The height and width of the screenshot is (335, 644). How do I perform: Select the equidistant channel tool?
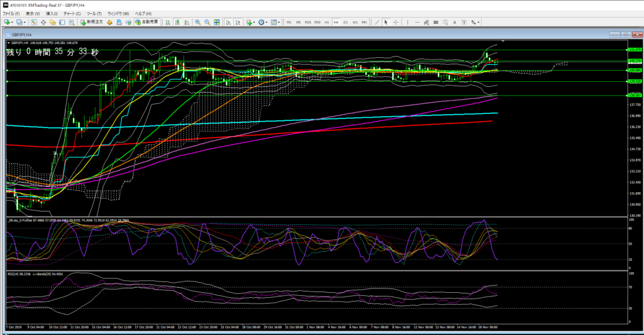click(426, 22)
